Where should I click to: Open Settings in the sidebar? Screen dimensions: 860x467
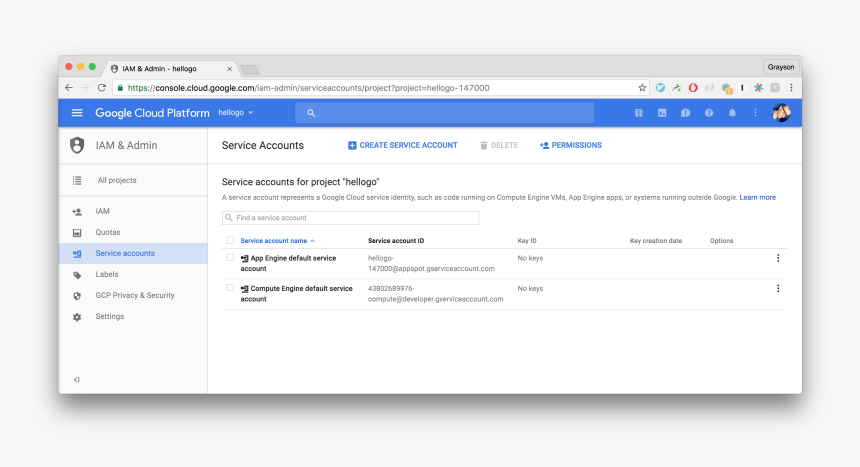[x=133, y=317]
